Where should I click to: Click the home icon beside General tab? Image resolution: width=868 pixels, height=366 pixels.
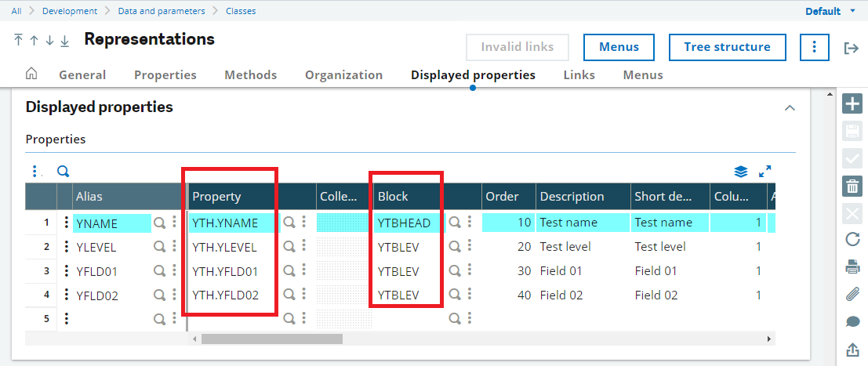click(31, 74)
